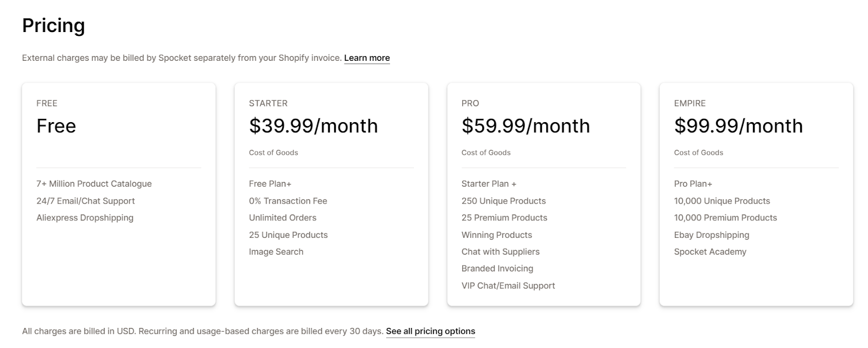
Task: Click the Spocket Academy feature text
Action: point(710,252)
